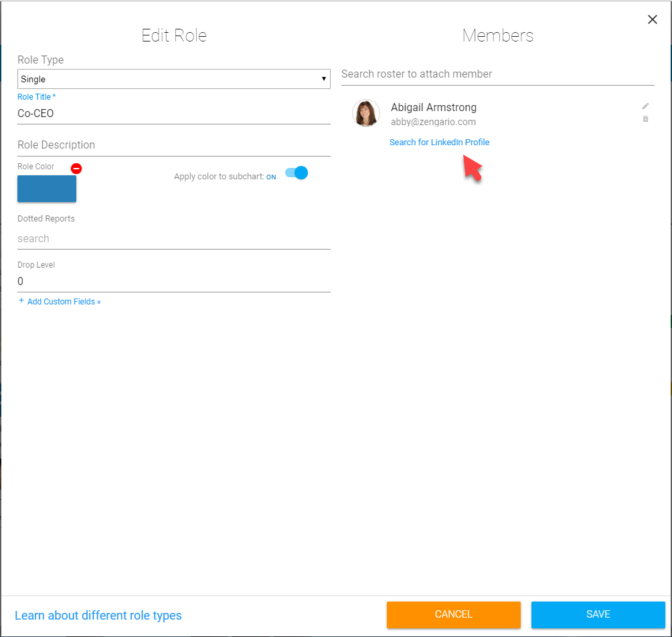
Task: Click the Role Description field
Action: tap(173, 145)
